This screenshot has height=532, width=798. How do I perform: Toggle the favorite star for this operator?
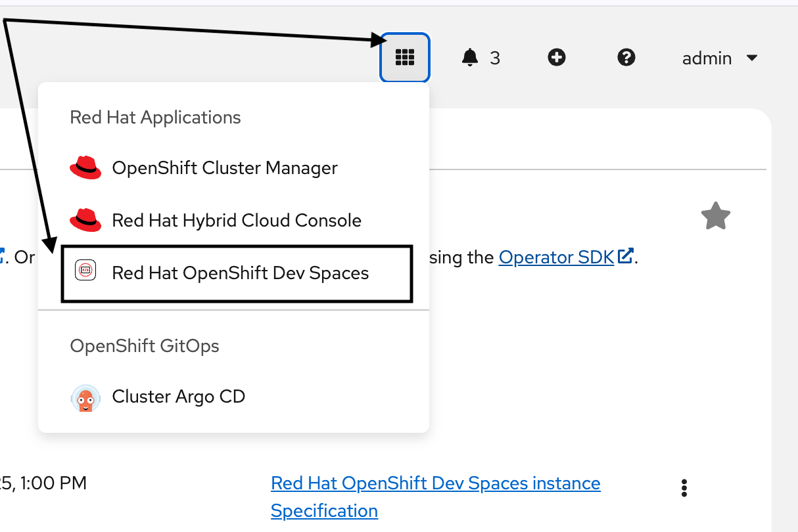click(x=715, y=216)
